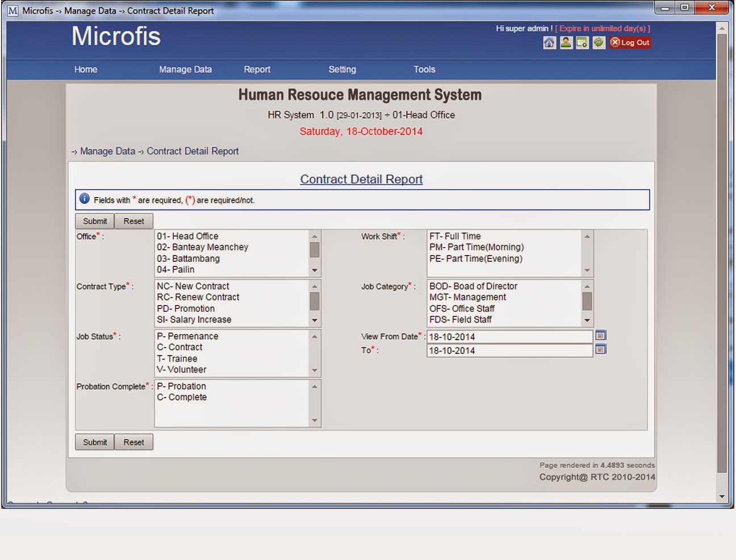Click the user profile icon in the header
This screenshot has height=560, width=736.
[565, 42]
